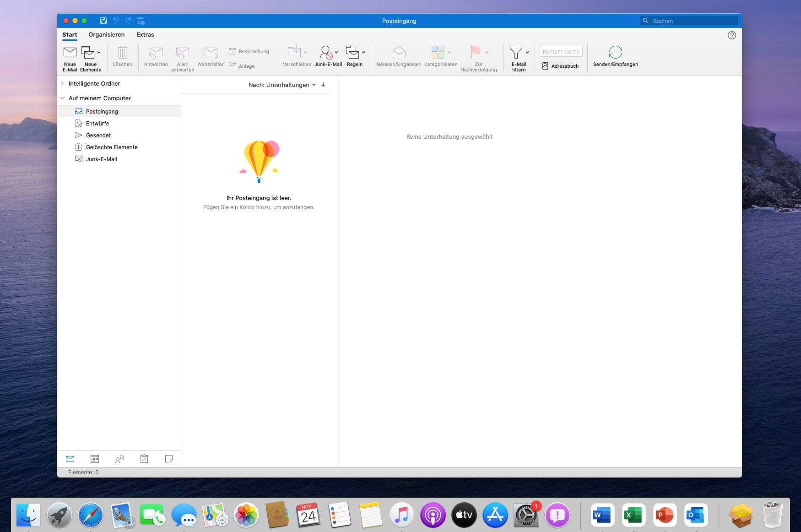The height and width of the screenshot is (532, 801).
Task: Expand the Intelligente Ordner group
Action: (x=63, y=83)
